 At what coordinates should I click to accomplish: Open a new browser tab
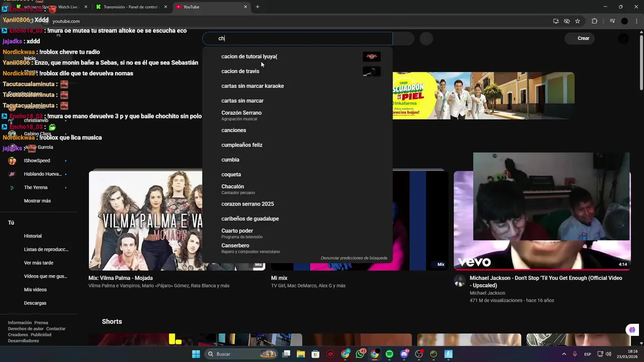[x=258, y=7]
